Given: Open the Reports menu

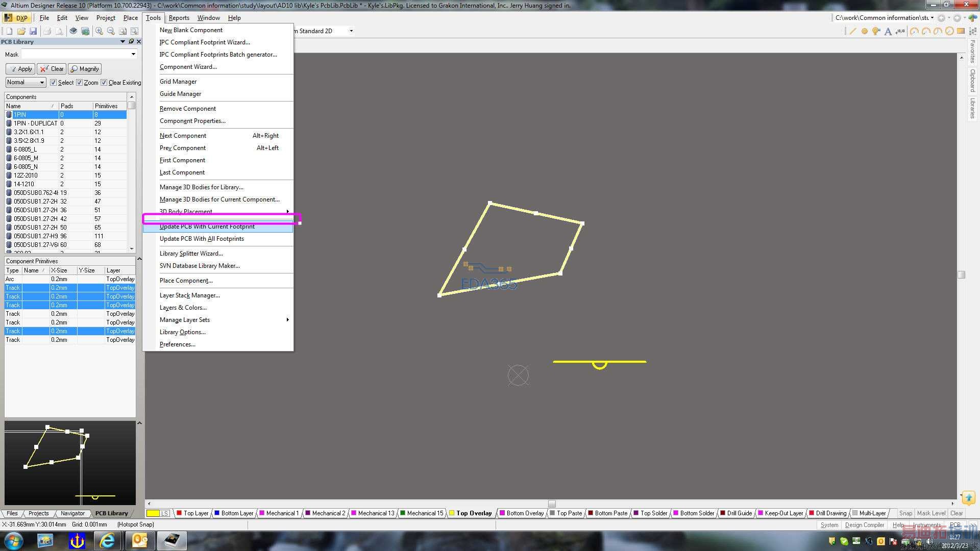Looking at the screenshot, I should pyautogui.click(x=179, y=18).
